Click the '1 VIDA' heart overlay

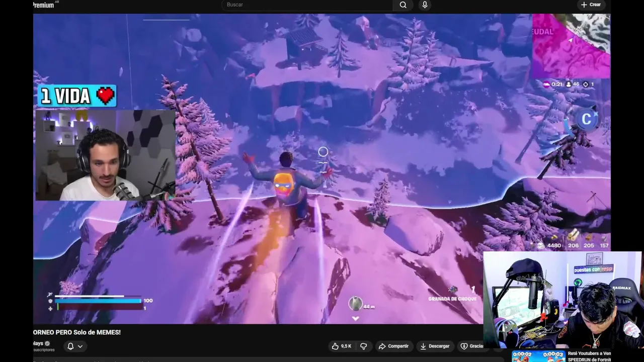click(x=77, y=96)
